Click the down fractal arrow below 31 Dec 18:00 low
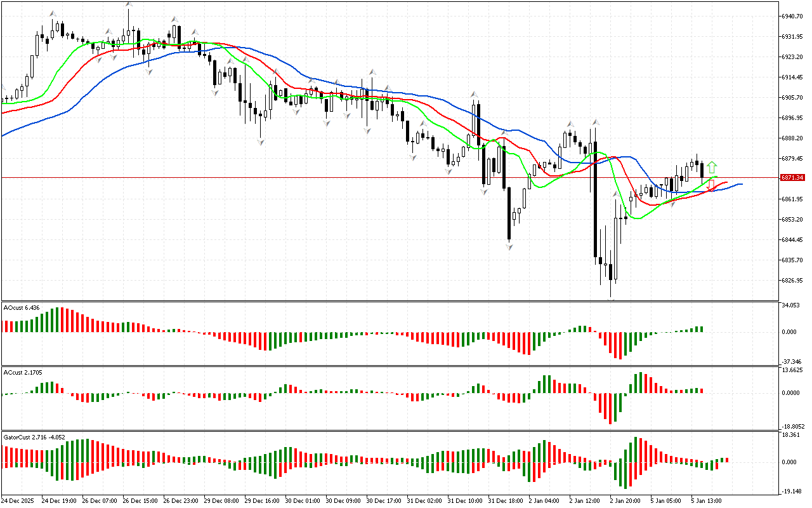Screen dimensions: 812x508 pos(509,246)
